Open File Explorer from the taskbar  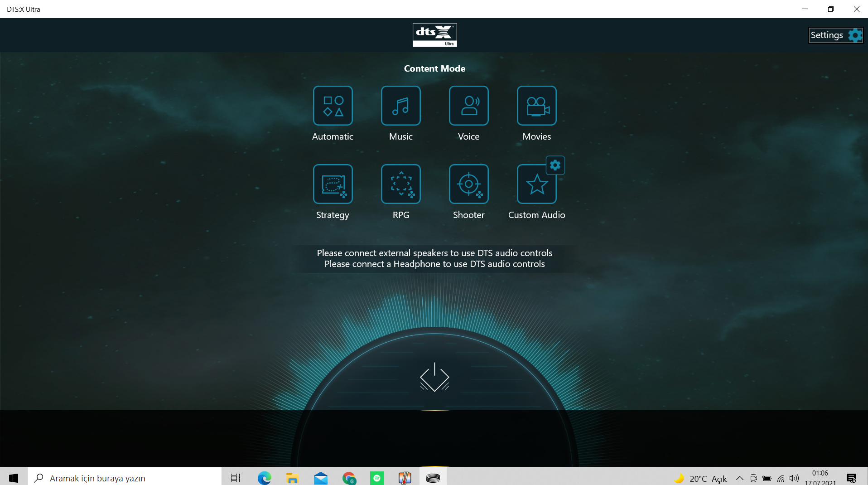(292, 478)
